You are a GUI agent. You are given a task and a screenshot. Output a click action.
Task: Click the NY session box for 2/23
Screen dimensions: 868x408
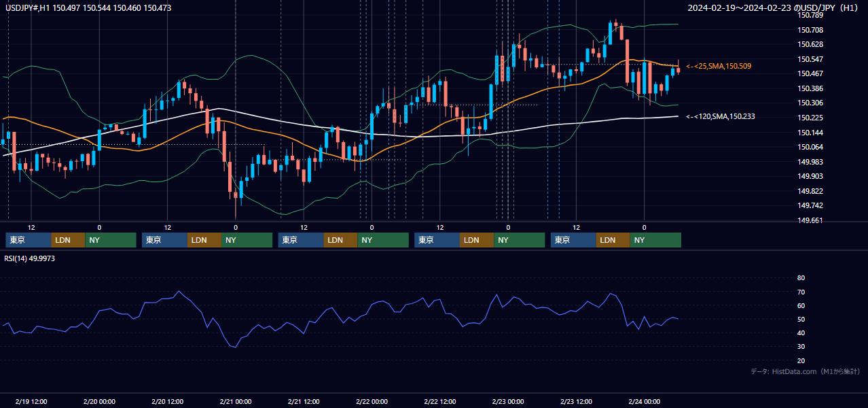tap(655, 240)
